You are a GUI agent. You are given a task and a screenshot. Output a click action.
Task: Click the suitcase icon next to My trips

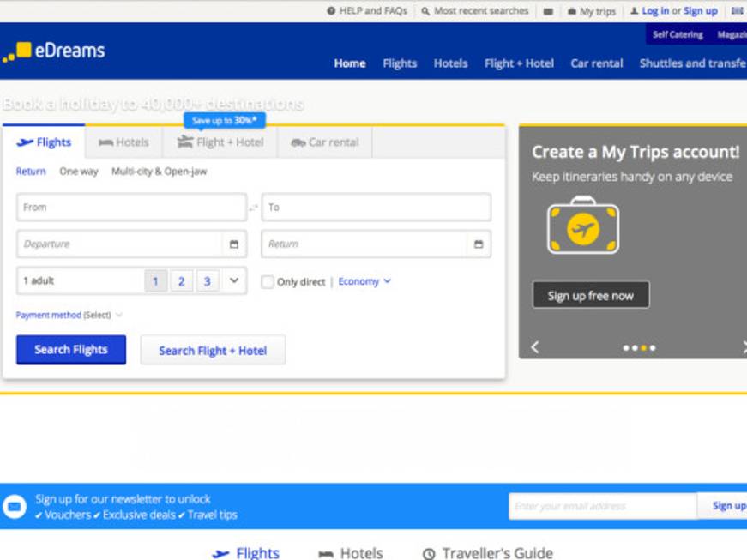coord(572,11)
